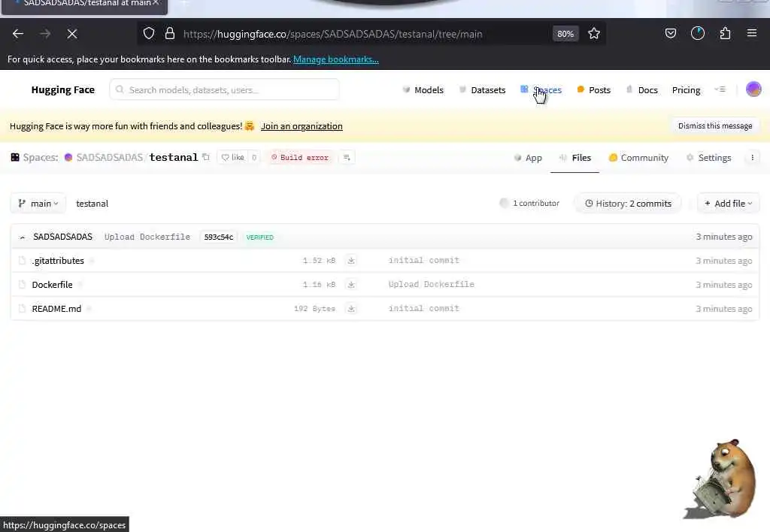Switch to the App tab
The width and height of the screenshot is (770, 532).
point(527,158)
